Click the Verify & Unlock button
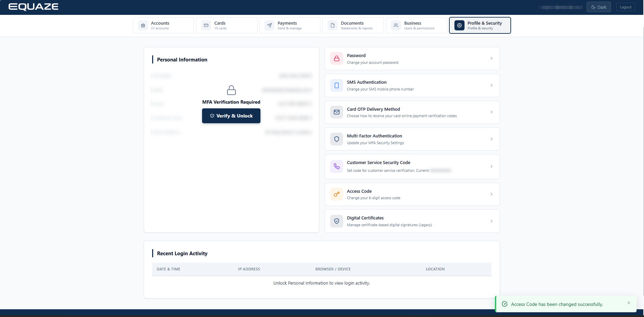Screen dimensions: 644x317 click(x=231, y=116)
